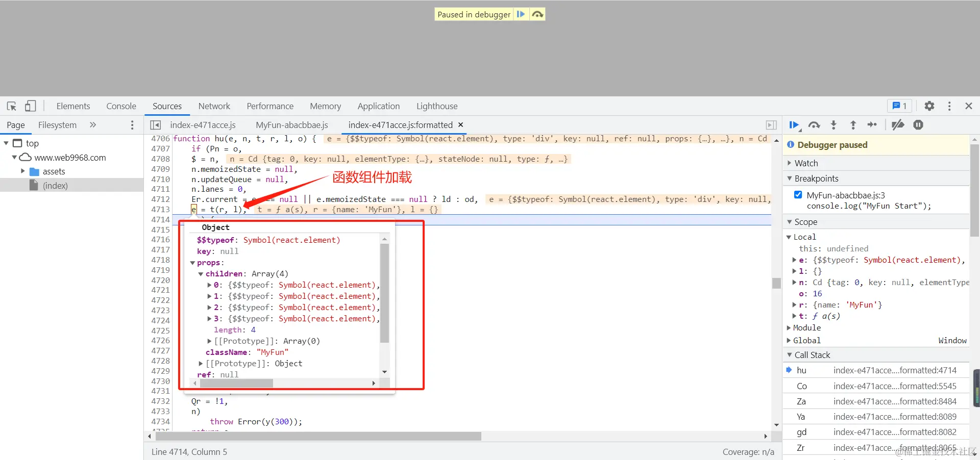The width and height of the screenshot is (980, 460).
Task: Click the code editor horizontal scrollbar
Action: (318, 436)
